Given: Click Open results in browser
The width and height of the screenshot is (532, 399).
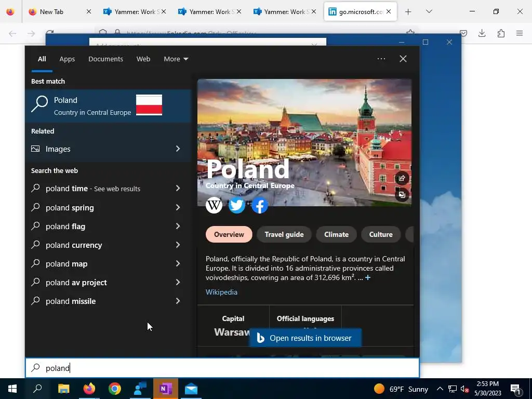Looking at the screenshot, I should coord(305,338).
